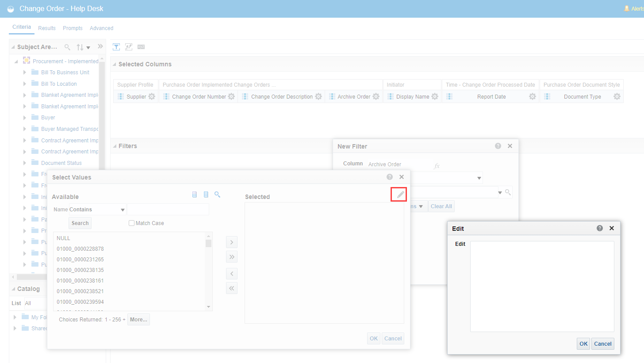This screenshot has width=644, height=363.
Task: Expand the Bill To Business Unit folder
Action: click(25, 72)
